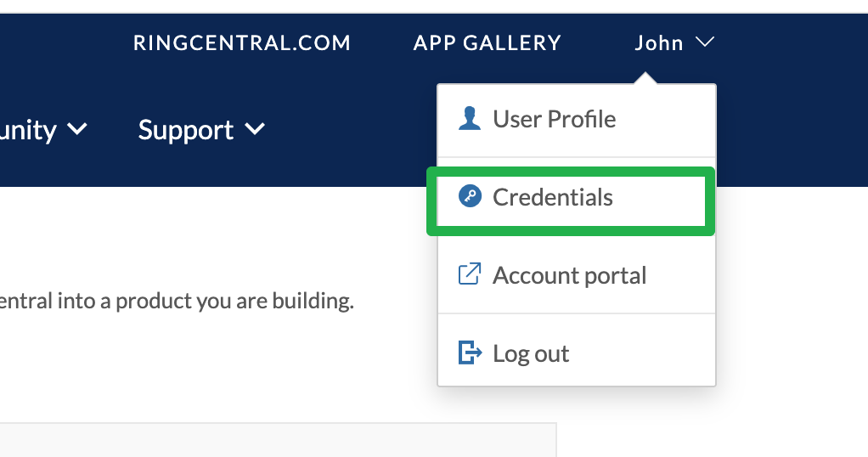
Task: Click the Credentials key icon
Action: [470, 197]
